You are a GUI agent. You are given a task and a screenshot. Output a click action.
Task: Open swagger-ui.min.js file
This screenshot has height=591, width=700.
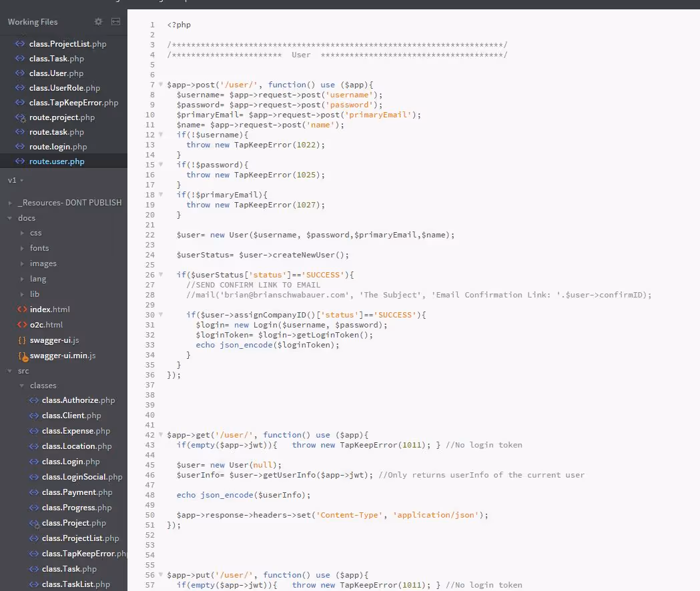click(63, 356)
